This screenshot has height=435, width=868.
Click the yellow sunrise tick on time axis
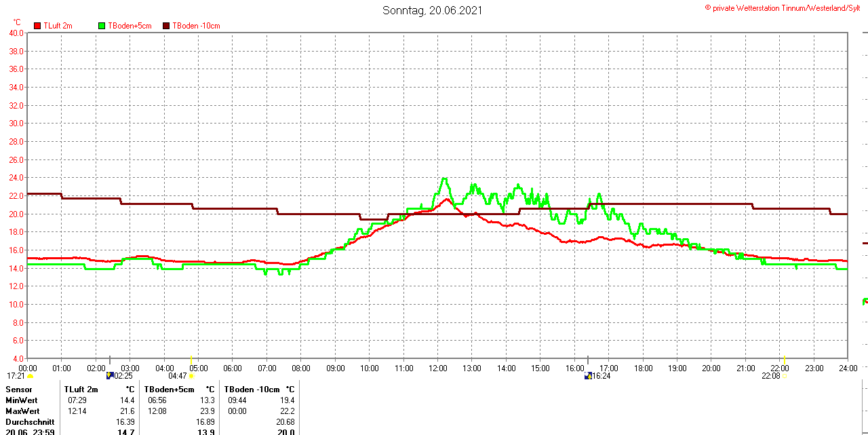tap(192, 360)
